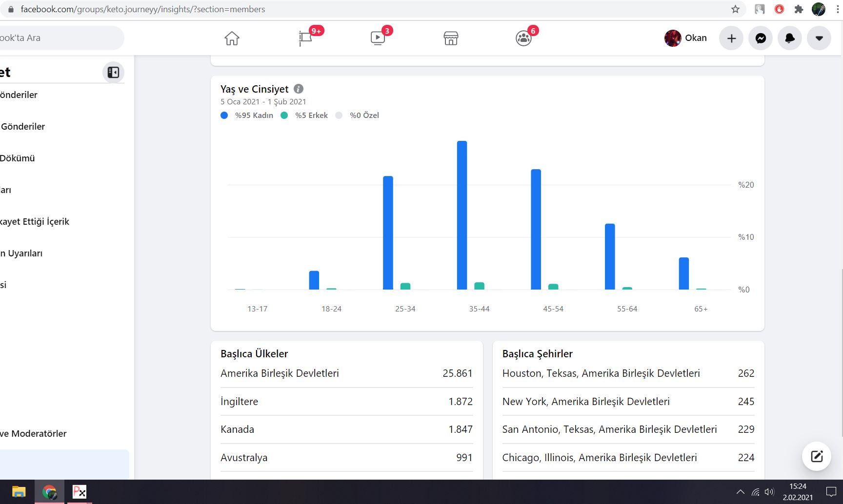This screenshot has width=843, height=504.
Task: Click the info icon beside Yaş ve Cinsiyet
Action: coord(299,89)
